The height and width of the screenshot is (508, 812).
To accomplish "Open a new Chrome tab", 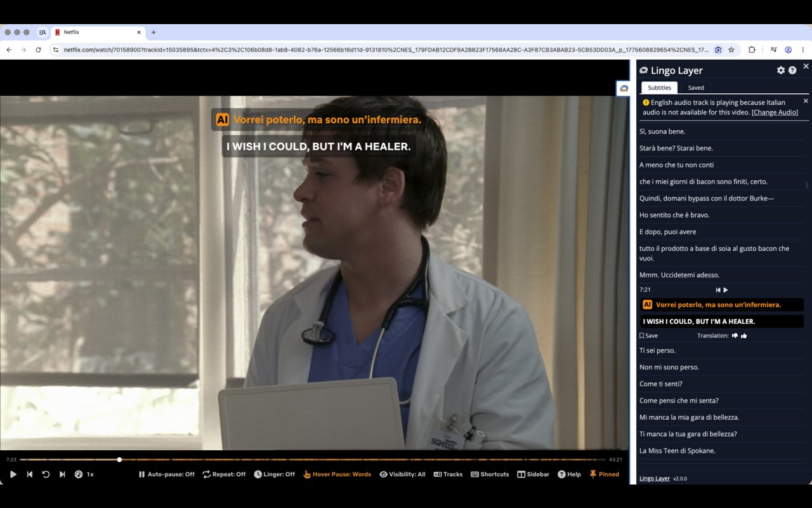I will [154, 32].
